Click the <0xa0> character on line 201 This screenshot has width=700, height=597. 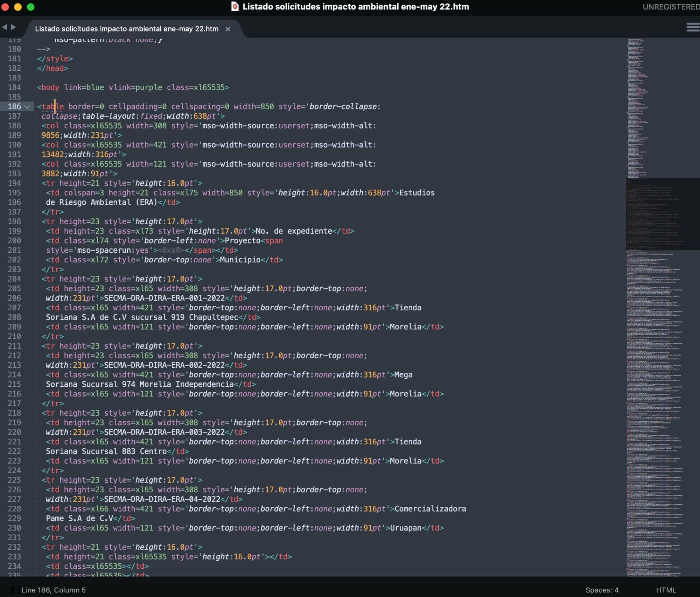171,250
